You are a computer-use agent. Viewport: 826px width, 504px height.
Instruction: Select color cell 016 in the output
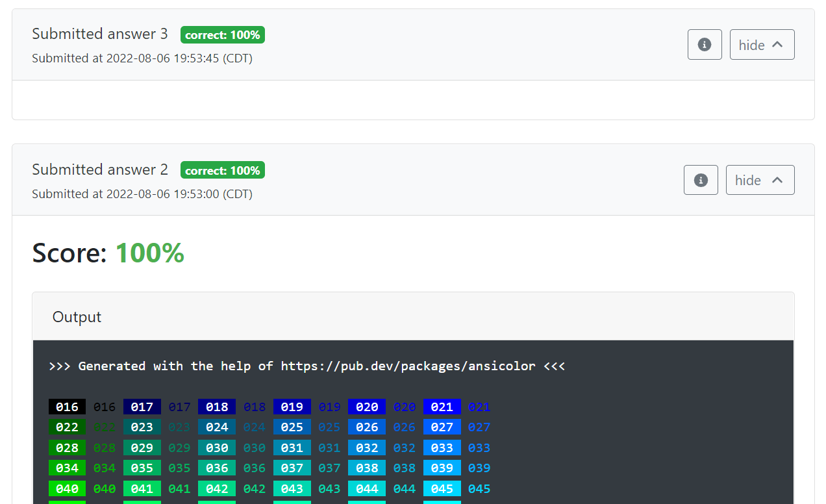[67, 407]
